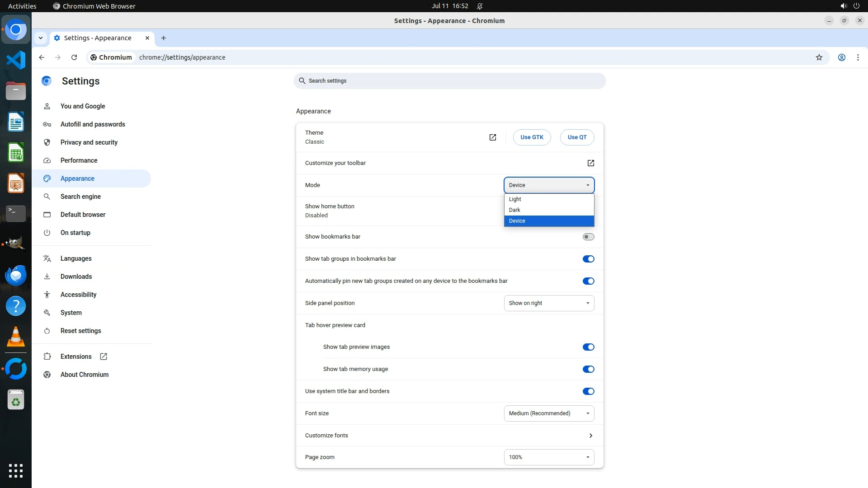Screen dimensions: 868x488
Task: Go to Privacy and security section
Action: click(x=89, y=142)
